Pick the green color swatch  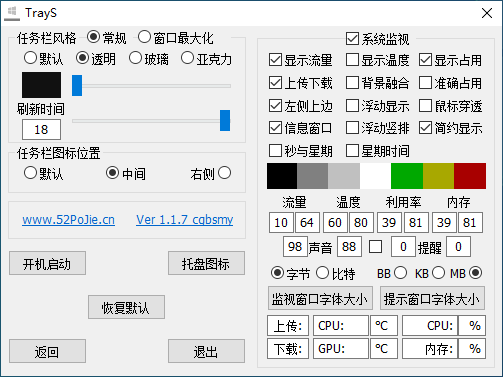[x=407, y=176]
